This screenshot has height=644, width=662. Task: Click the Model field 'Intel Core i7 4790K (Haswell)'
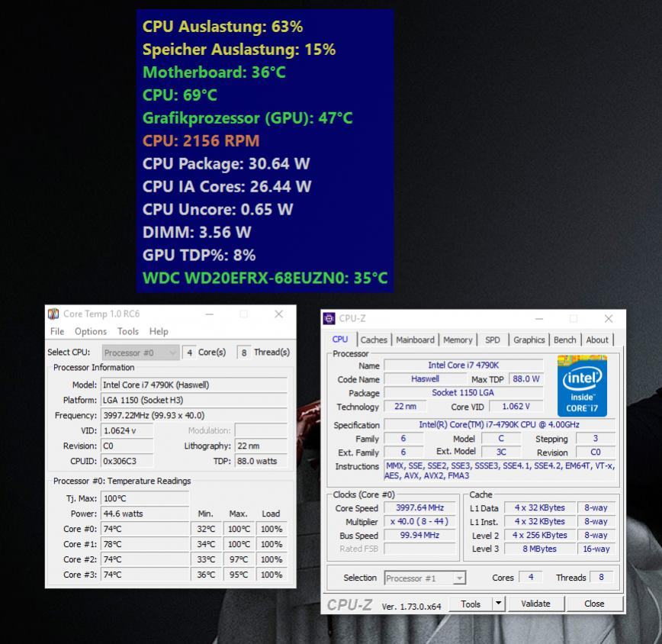[194, 385]
